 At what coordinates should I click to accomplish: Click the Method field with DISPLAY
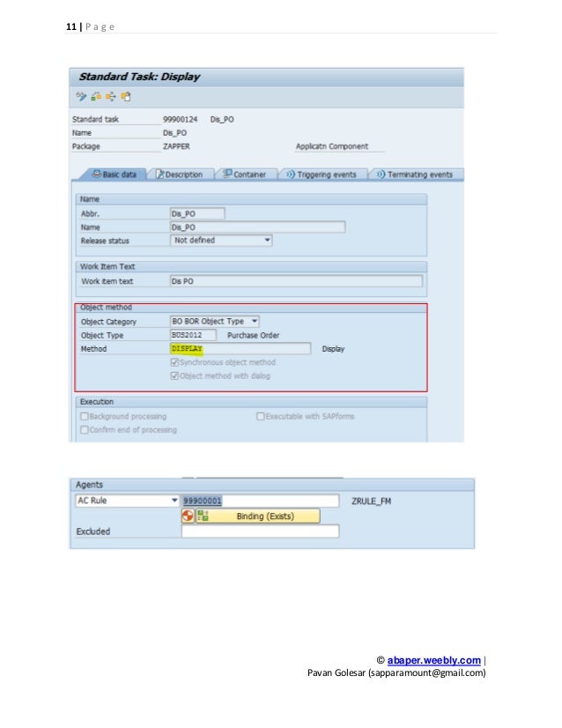coord(240,348)
